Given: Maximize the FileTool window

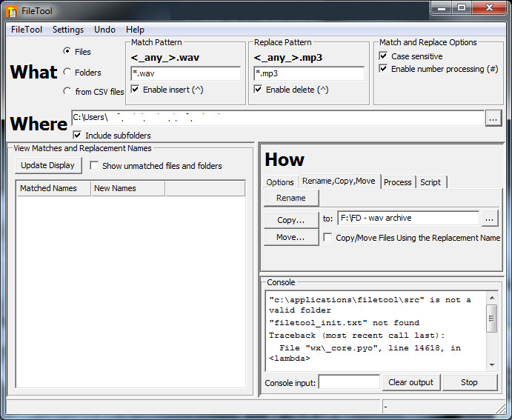Looking at the screenshot, I should (x=462, y=8).
